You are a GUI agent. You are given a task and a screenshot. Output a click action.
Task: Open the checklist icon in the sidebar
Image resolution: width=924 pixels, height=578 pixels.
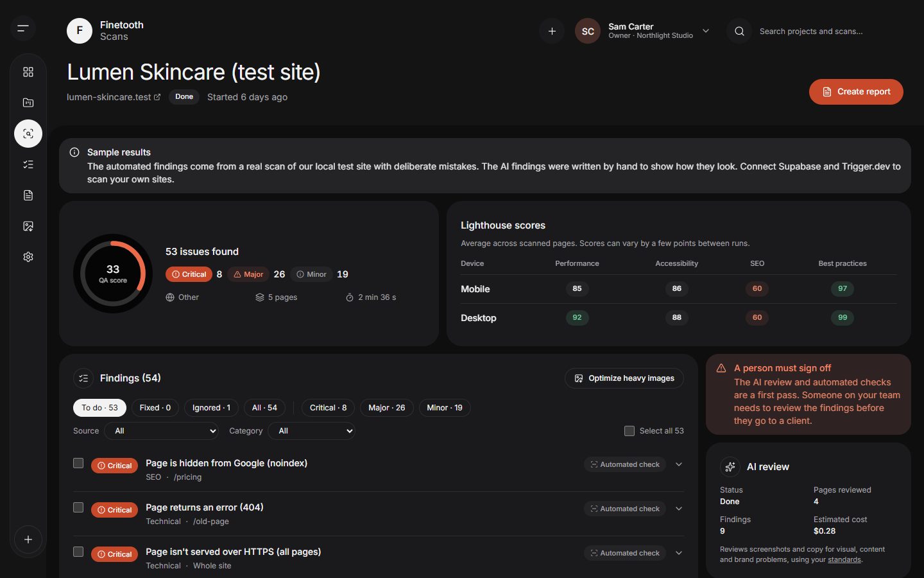coord(28,164)
